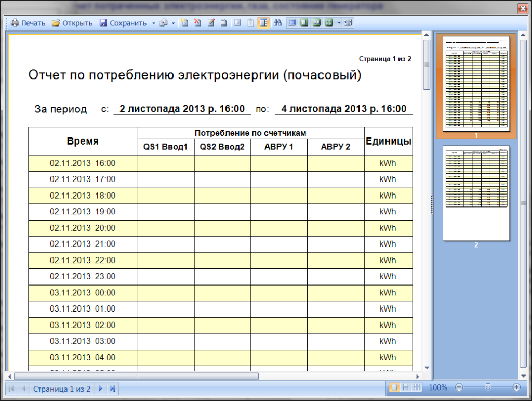
Task: Click the status bar Страница 1 из 2 label
Action: tap(62, 389)
